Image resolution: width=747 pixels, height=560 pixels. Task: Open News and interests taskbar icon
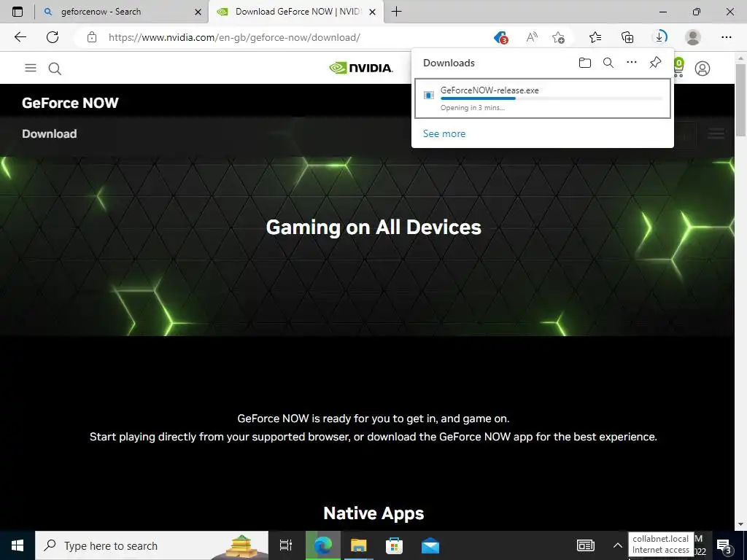point(586,545)
